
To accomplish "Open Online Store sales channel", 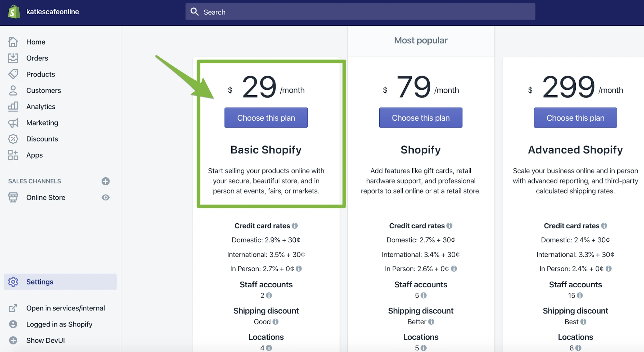I will (x=46, y=198).
